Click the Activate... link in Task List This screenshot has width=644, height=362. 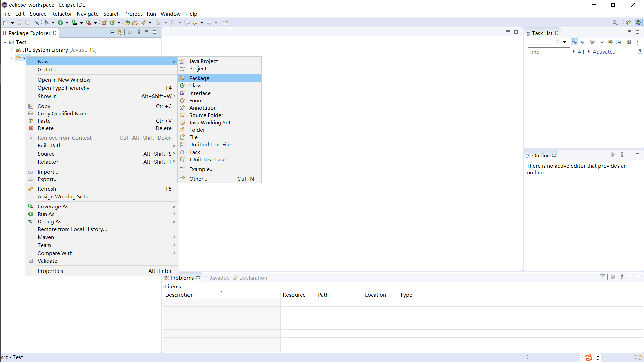click(604, 52)
